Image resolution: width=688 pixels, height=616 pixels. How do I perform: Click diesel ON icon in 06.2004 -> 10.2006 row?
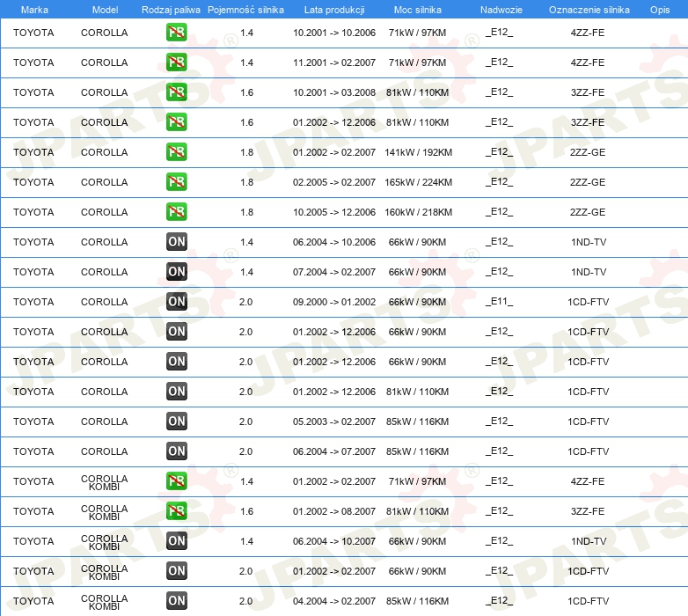pyautogui.click(x=176, y=242)
